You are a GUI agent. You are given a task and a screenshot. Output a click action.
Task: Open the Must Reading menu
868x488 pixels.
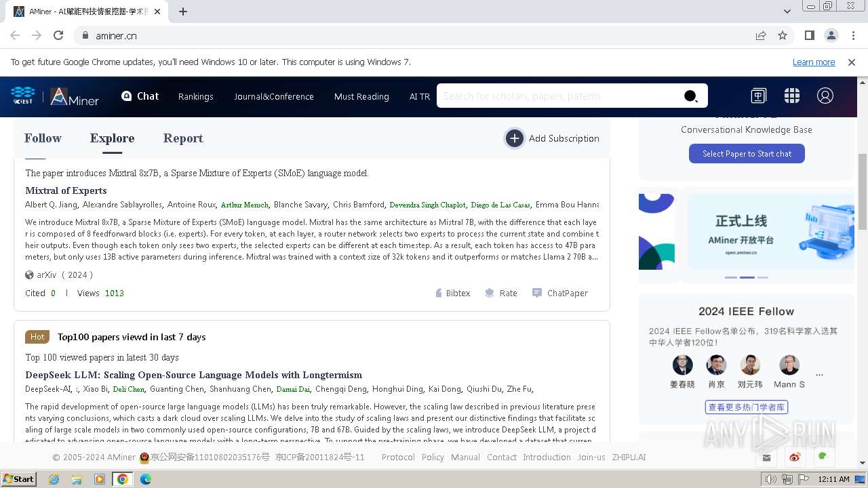coord(361,96)
